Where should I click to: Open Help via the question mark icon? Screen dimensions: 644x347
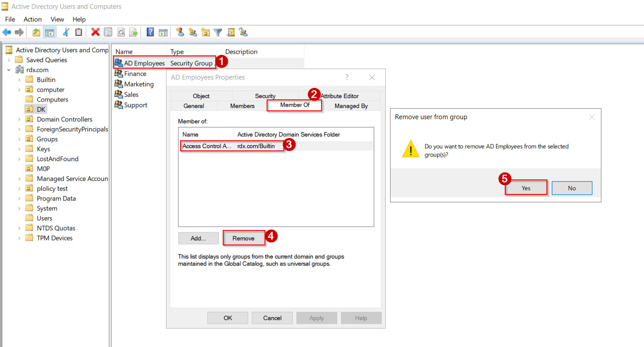pyautogui.click(x=150, y=32)
